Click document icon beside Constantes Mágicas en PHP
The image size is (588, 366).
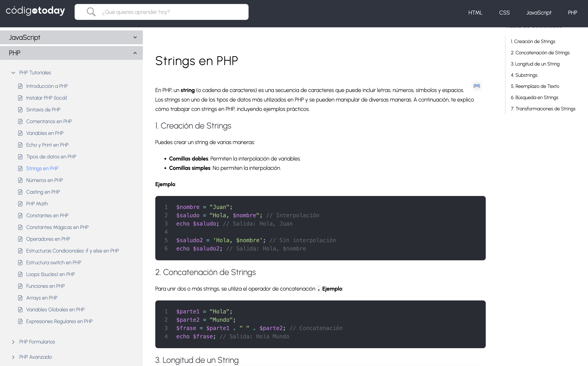[20, 227]
